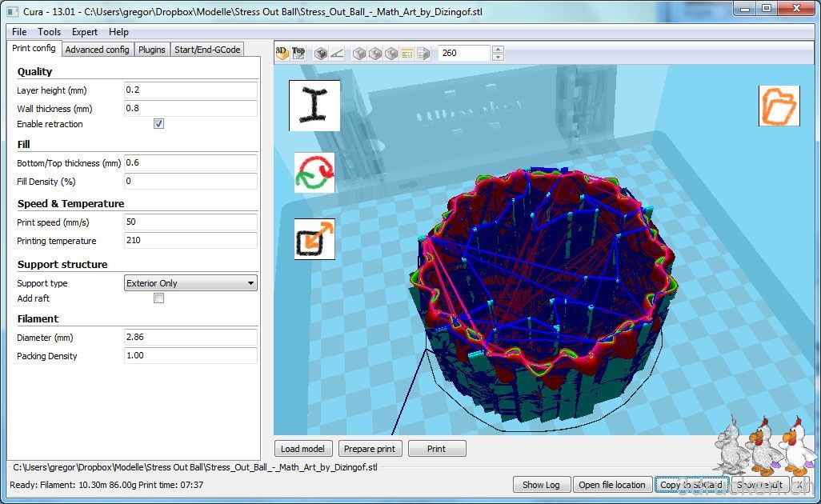
Task: Switch to the Plugins tab
Action: (x=152, y=50)
